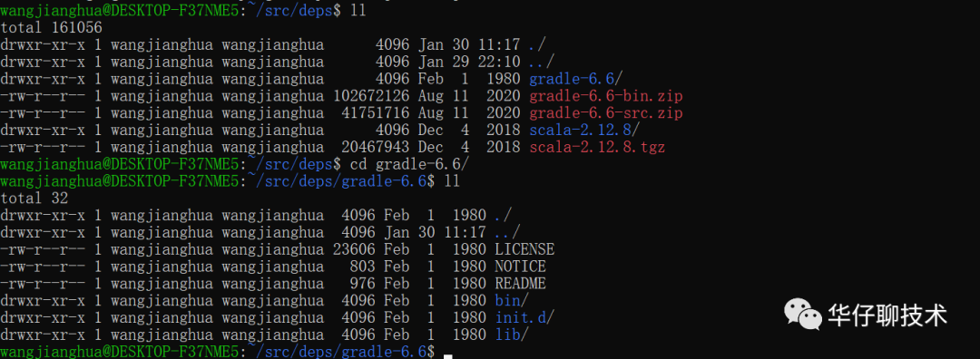The height and width of the screenshot is (359, 980).
Task: Click the 'cd gradle-6.6/' command text
Action: coord(409,164)
